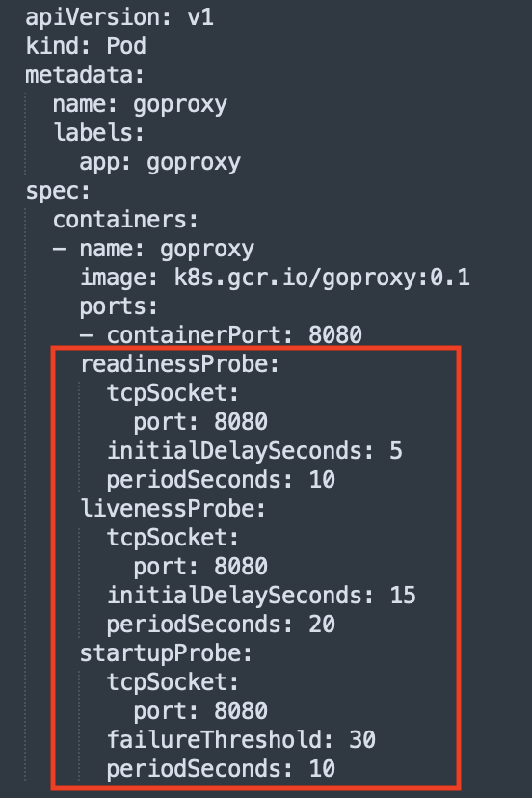Click the livenessProbe: key
532x798 pixels.
173,509
